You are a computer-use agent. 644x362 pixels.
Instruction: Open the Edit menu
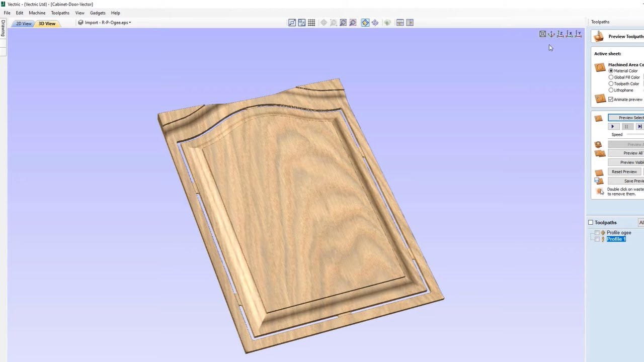[19, 13]
